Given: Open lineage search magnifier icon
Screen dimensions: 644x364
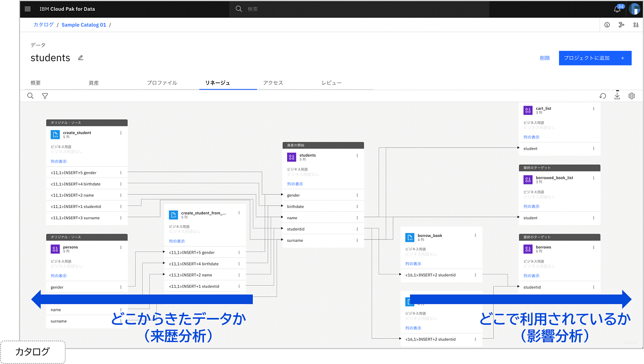Looking at the screenshot, I should click(x=30, y=96).
